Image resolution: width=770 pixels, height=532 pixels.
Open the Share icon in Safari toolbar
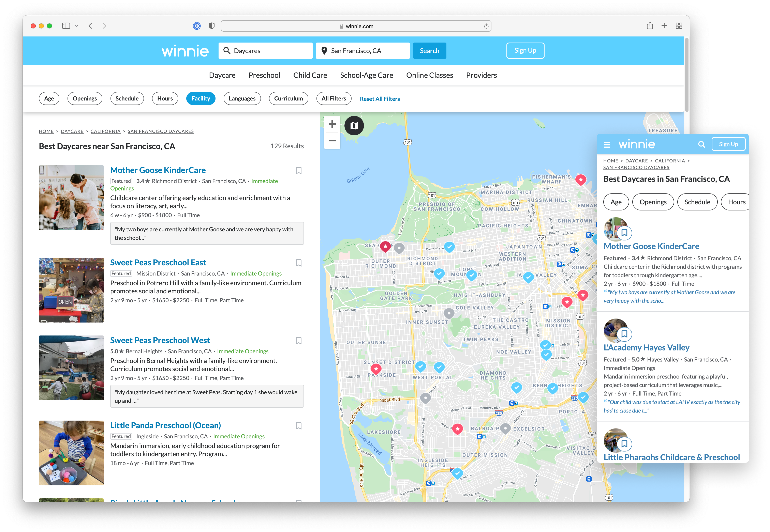pyautogui.click(x=649, y=26)
